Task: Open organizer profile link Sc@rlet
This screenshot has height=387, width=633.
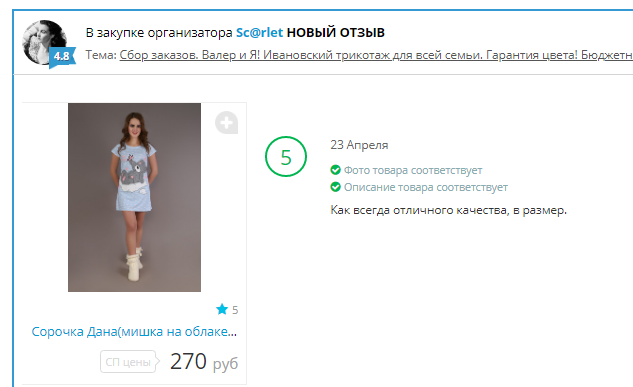Action: pos(259,32)
